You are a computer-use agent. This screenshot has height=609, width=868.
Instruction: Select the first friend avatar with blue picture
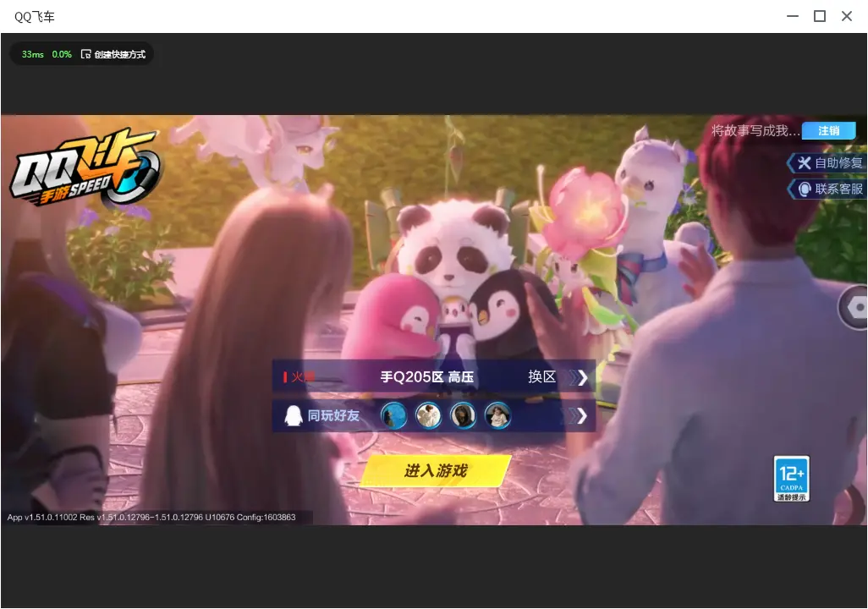394,416
